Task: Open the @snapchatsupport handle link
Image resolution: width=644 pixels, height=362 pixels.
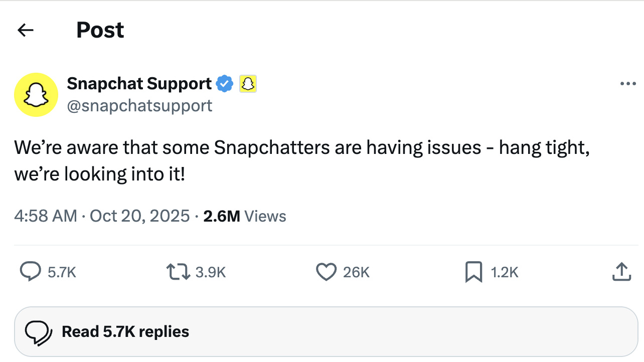Action: click(139, 106)
